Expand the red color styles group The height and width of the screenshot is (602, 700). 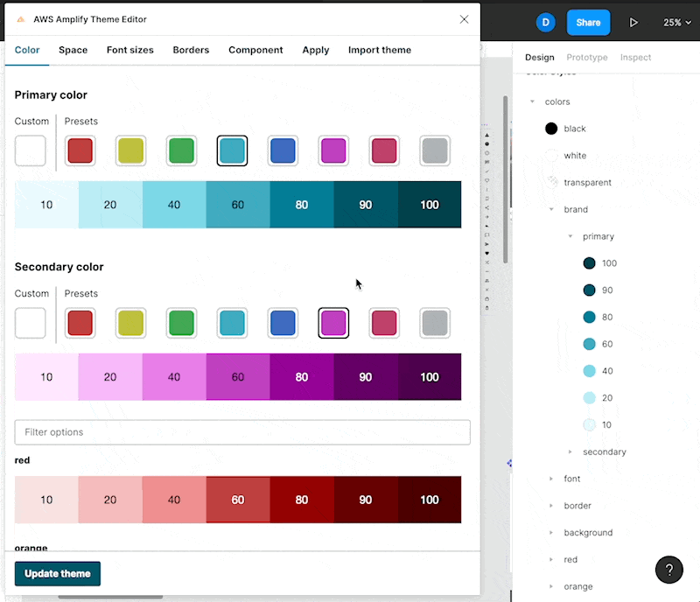551,559
